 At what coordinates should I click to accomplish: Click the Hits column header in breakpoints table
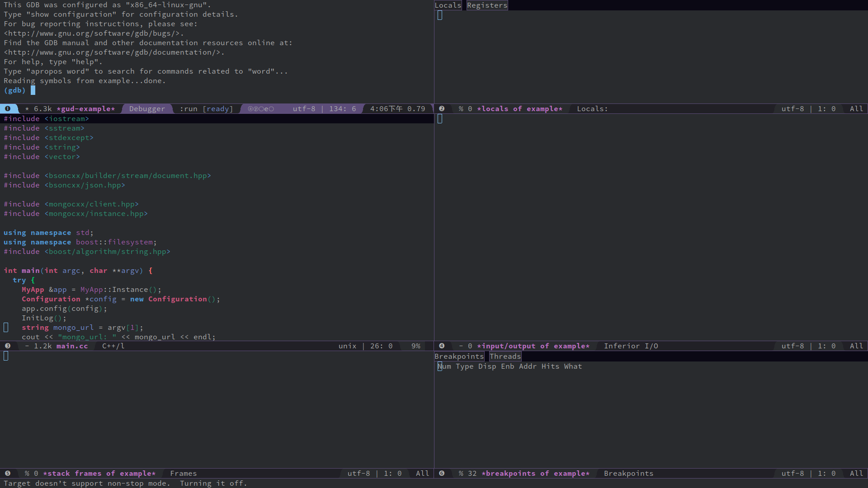pos(550,366)
